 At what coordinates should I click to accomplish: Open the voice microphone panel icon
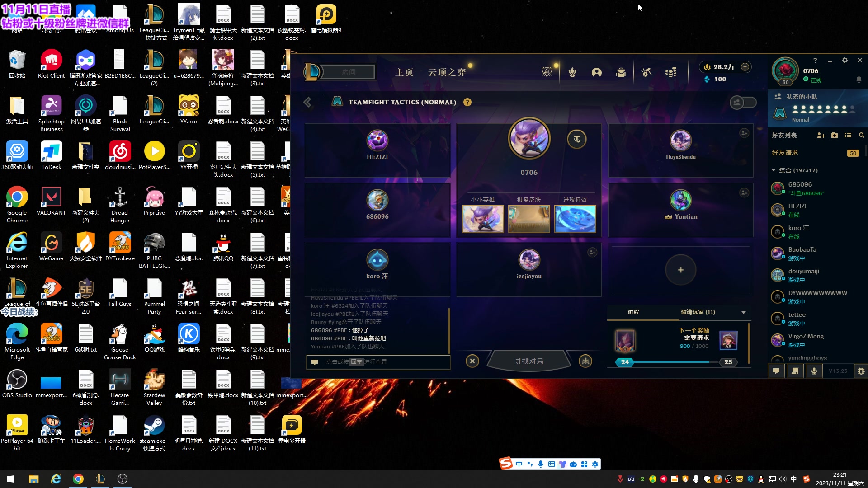pos(814,371)
